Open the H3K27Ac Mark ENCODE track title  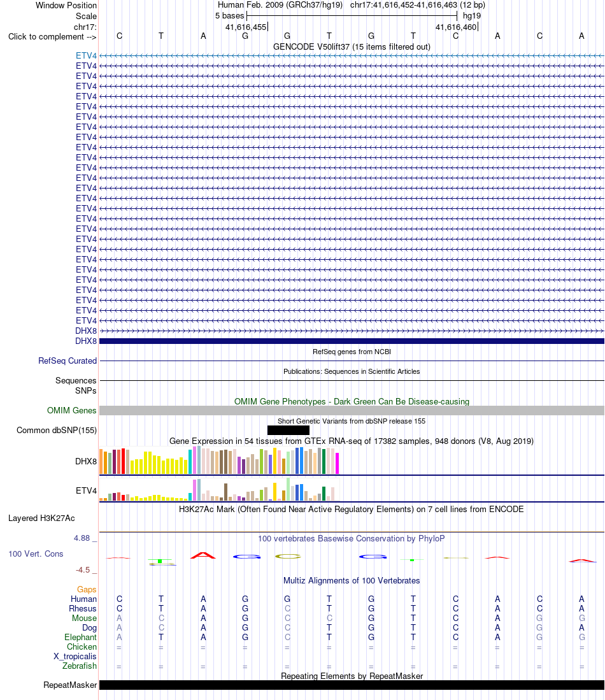click(352, 510)
